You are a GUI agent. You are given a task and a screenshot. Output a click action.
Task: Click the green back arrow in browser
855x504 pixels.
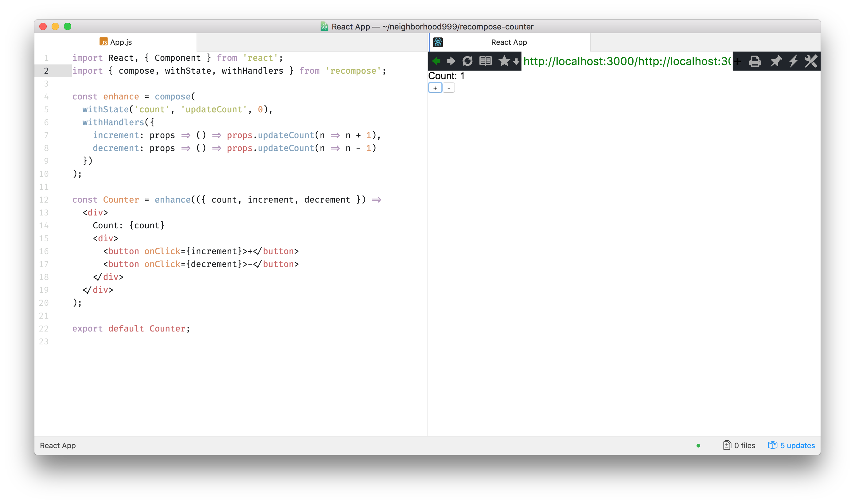click(436, 61)
